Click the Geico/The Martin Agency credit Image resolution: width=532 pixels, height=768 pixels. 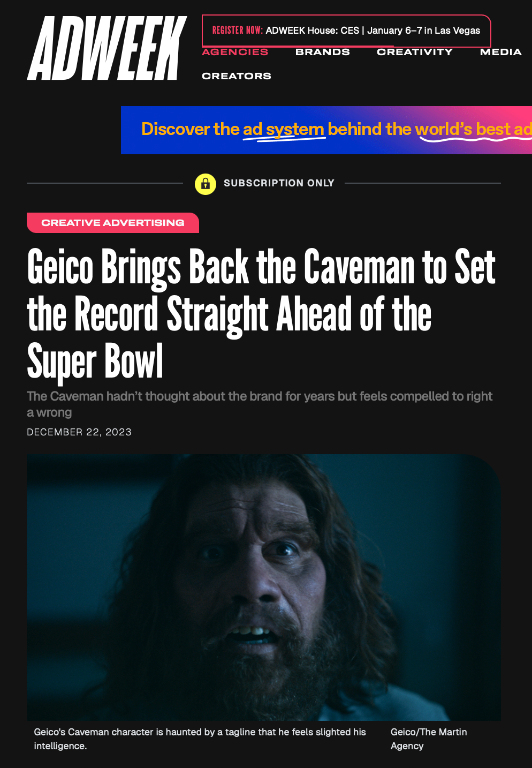pos(429,739)
